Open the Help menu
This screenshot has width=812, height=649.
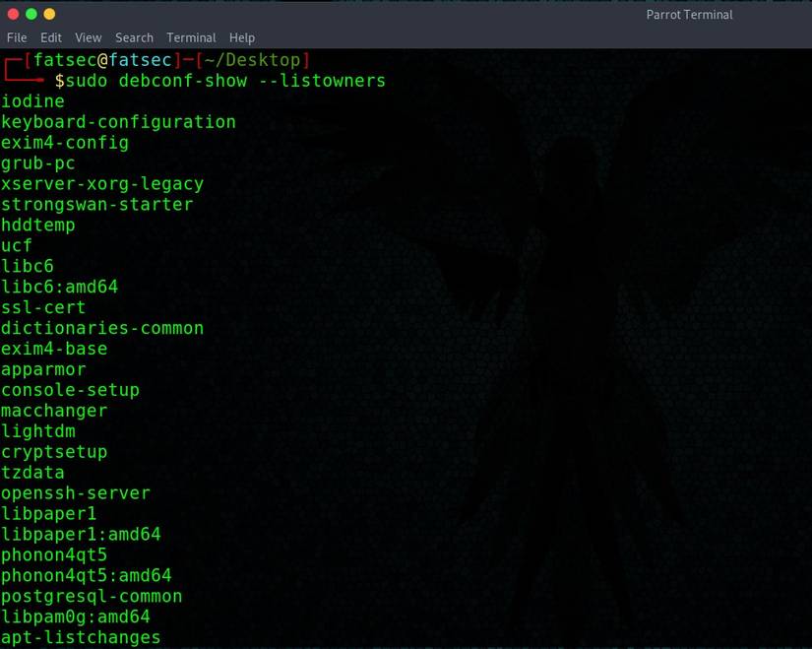(241, 37)
